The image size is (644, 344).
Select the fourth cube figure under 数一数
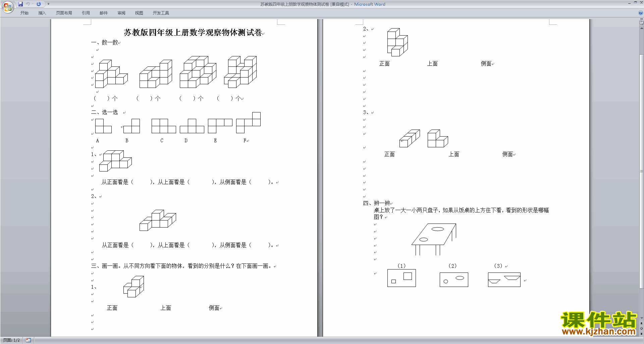[x=240, y=72]
